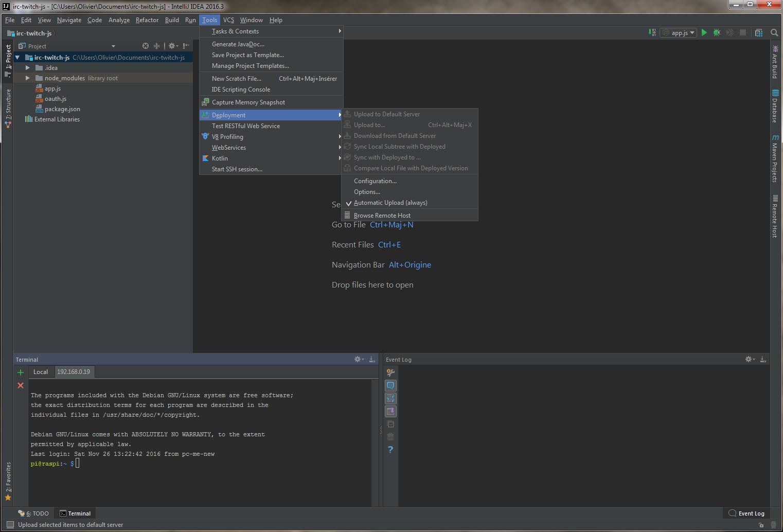Click tool window toggle icon in status bar corner
The image size is (783, 532).
point(10,525)
